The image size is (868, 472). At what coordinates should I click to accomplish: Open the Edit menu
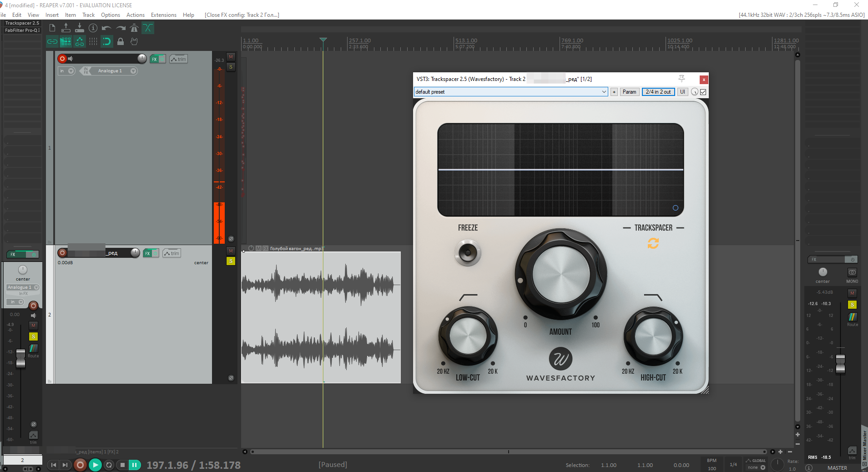coord(17,15)
